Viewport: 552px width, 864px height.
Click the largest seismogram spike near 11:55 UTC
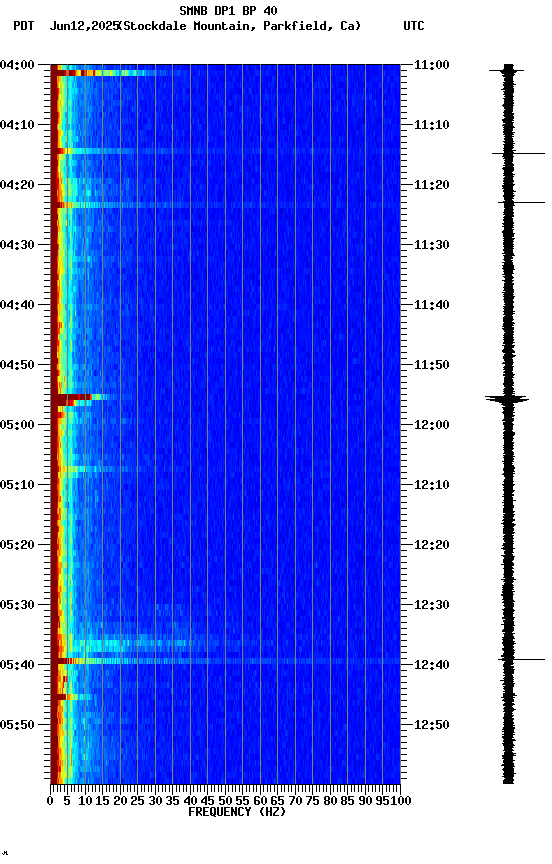coord(507,398)
